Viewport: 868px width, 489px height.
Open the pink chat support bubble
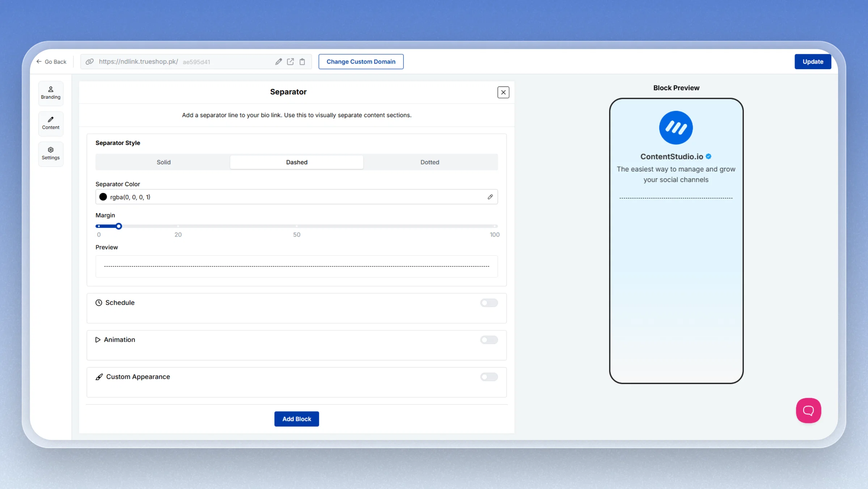[808, 410]
